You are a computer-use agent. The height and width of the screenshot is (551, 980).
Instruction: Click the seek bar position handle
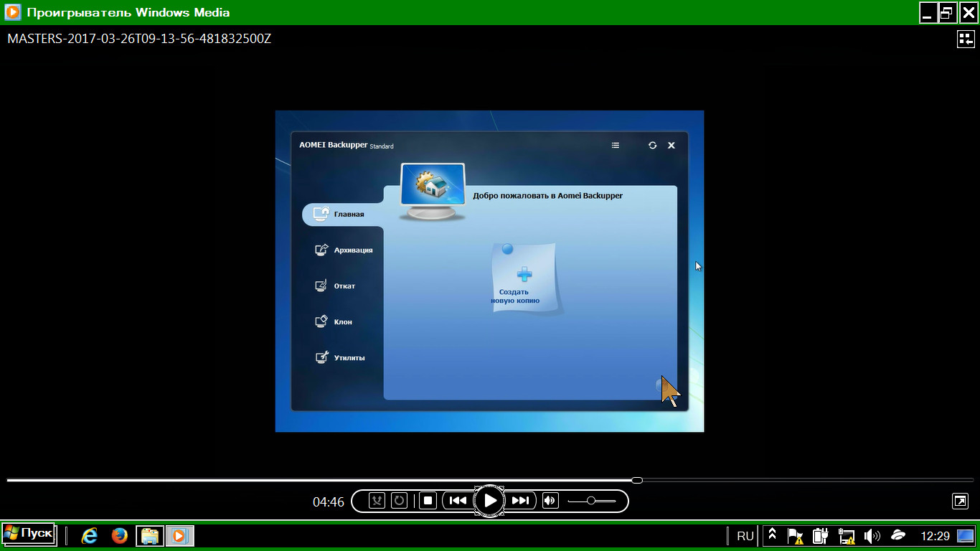click(637, 480)
